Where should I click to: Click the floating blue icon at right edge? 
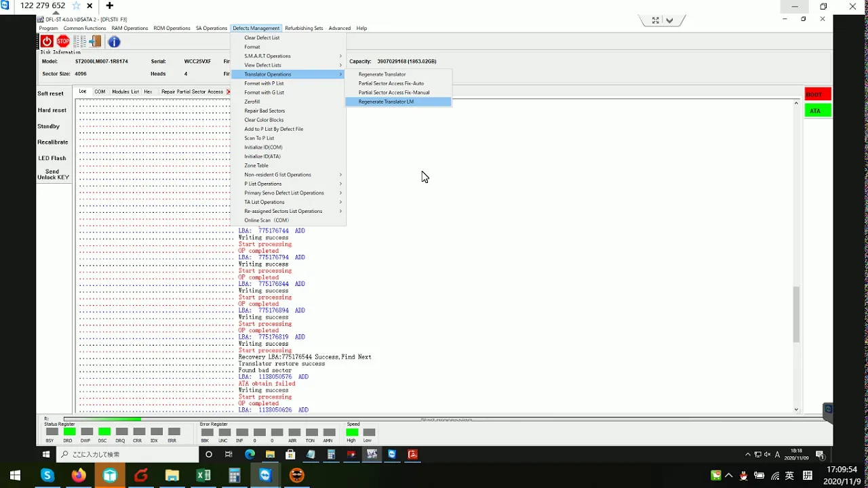click(x=828, y=410)
